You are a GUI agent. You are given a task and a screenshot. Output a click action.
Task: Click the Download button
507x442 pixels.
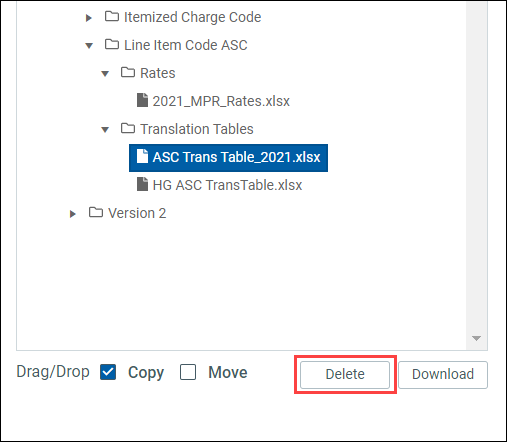point(443,374)
